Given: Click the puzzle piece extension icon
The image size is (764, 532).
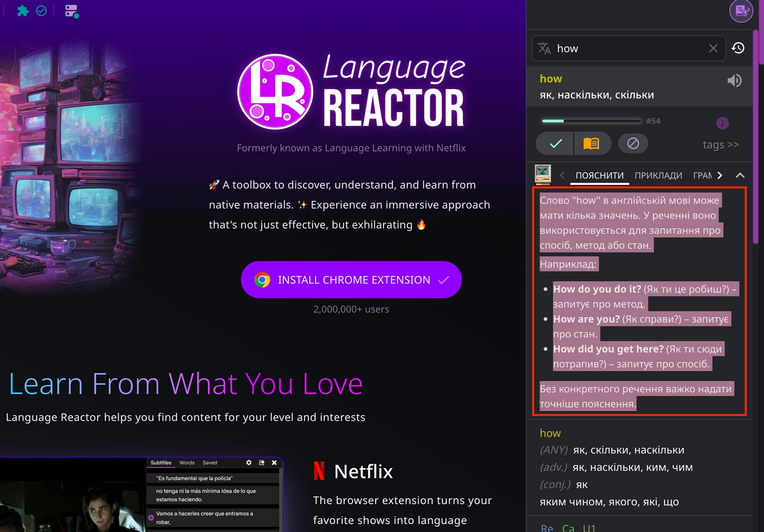Looking at the screenshot, I should [x=23, y=11].
